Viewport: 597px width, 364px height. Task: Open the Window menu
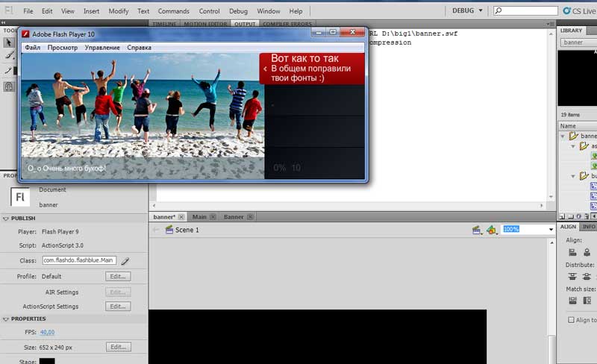[269, 11]
